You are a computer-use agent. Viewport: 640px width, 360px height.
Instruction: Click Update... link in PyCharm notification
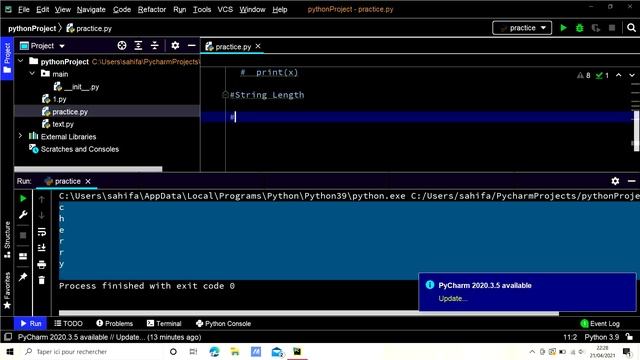coord(453,298)
